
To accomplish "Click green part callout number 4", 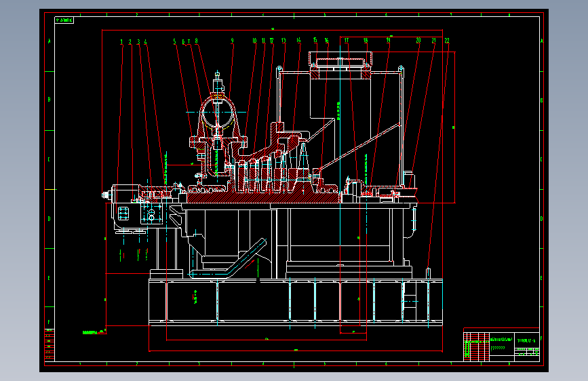I will tap(146, 41).
